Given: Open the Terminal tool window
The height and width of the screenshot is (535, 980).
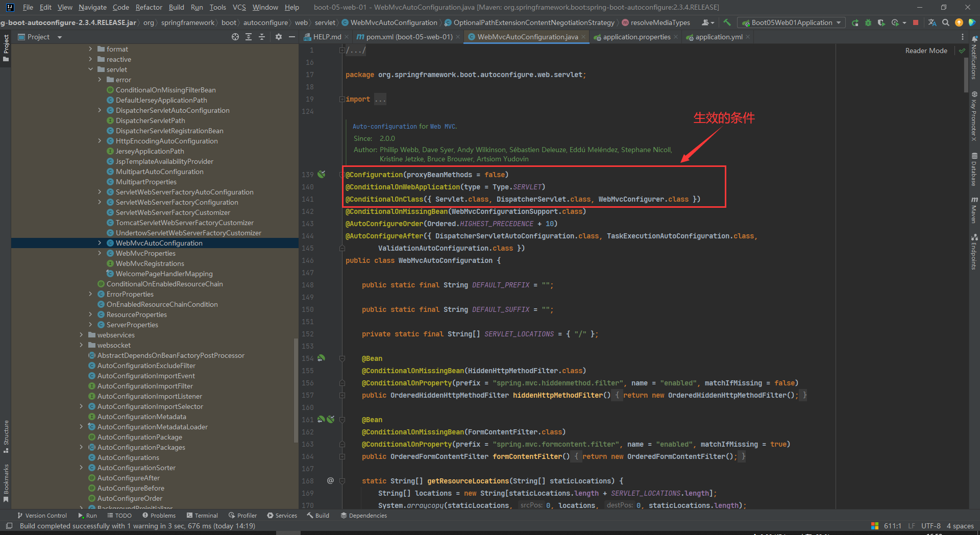Looking at the screenshot, I should point(202,516).
